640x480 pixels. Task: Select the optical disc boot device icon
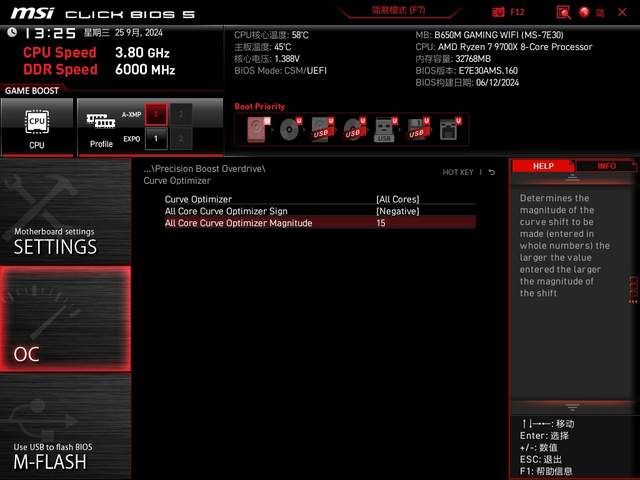point(290,129)
